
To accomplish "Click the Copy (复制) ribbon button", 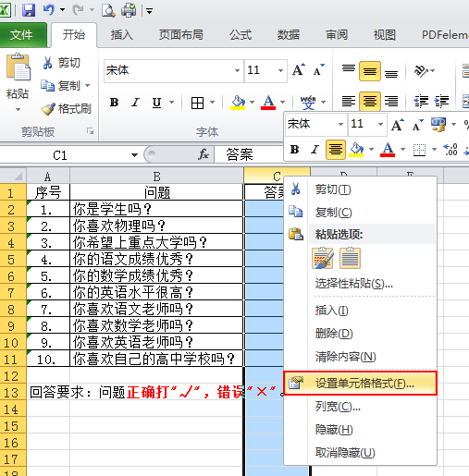I will pos(61,85).
